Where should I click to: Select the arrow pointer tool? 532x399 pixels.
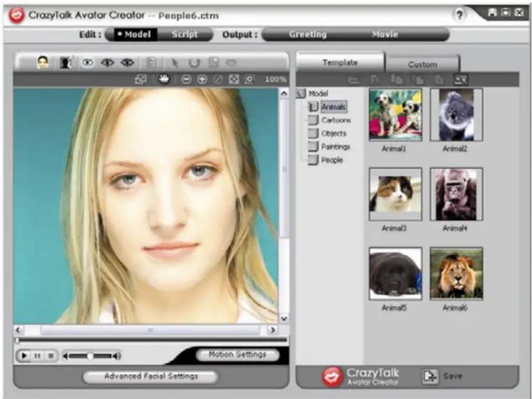pyautogui.click(x=175, y=63)
